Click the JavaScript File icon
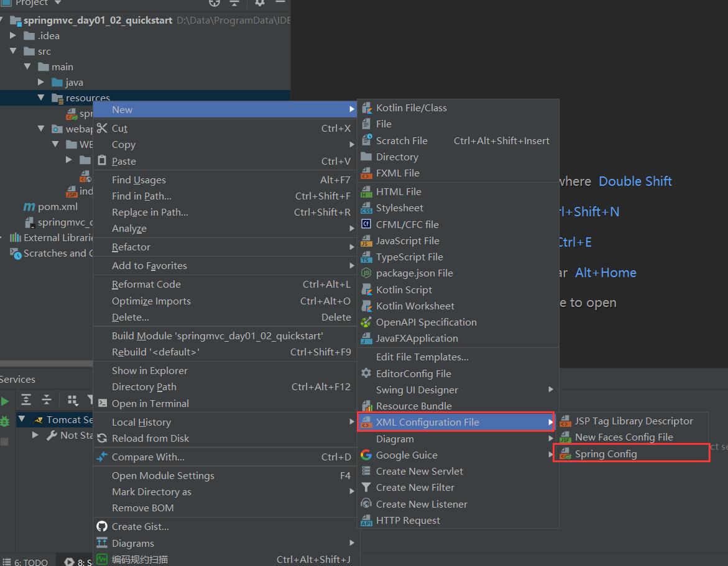 (x=367, y=241)
